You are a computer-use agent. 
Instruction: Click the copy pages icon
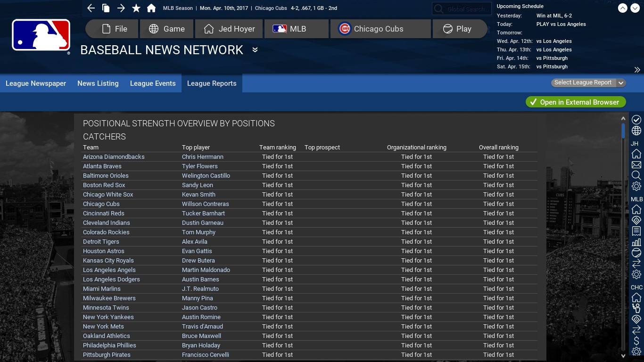coord(106,8)
